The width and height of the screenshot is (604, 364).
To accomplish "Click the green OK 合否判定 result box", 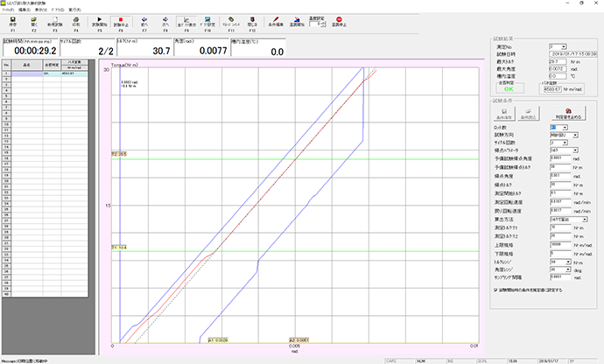I will [x=509, y=89].
